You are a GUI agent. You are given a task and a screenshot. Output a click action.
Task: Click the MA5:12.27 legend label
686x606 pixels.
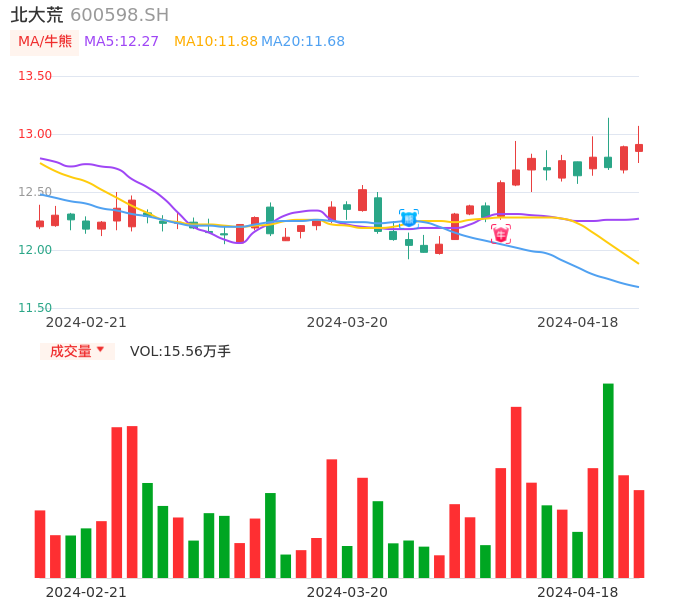pyautogui.click(x=121, y=42)
